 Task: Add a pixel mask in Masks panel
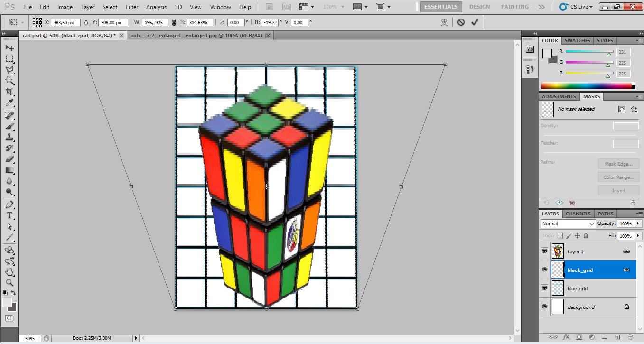tap(622, 109)
